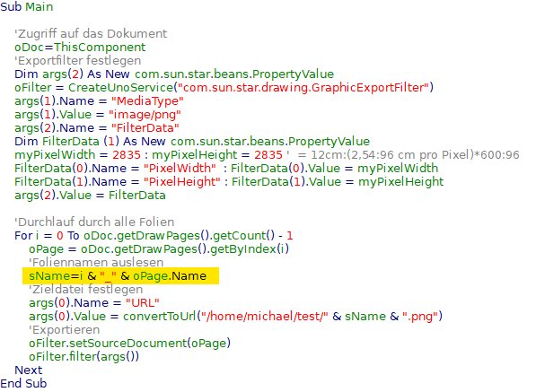Viewport: 536px width, 392px height.
Task: Click the 'myPixelWidth = 2835' assignment
Action: (77, 155)
